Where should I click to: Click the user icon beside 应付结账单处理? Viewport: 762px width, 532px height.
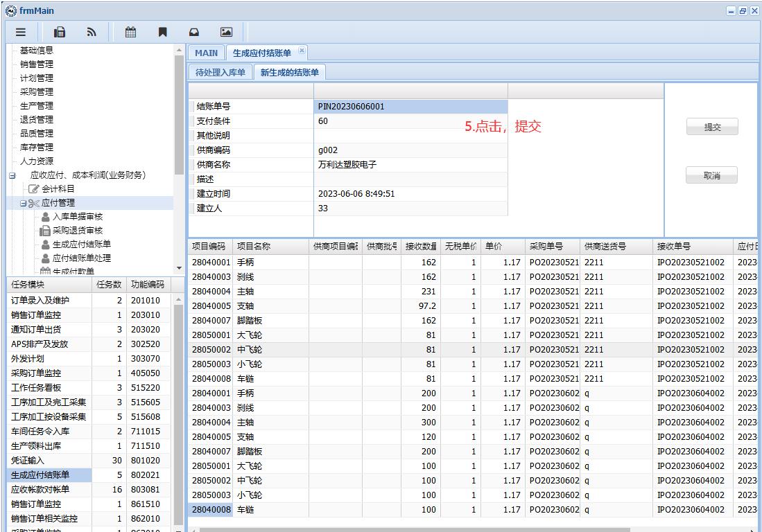(x=45, y=258)
